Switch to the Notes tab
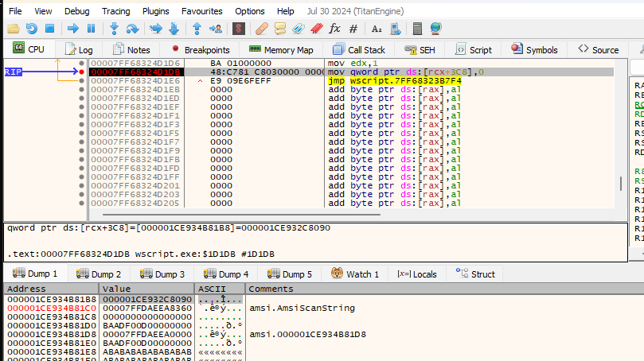The width and height of the screenshot is (644, 361). [131, 49]
